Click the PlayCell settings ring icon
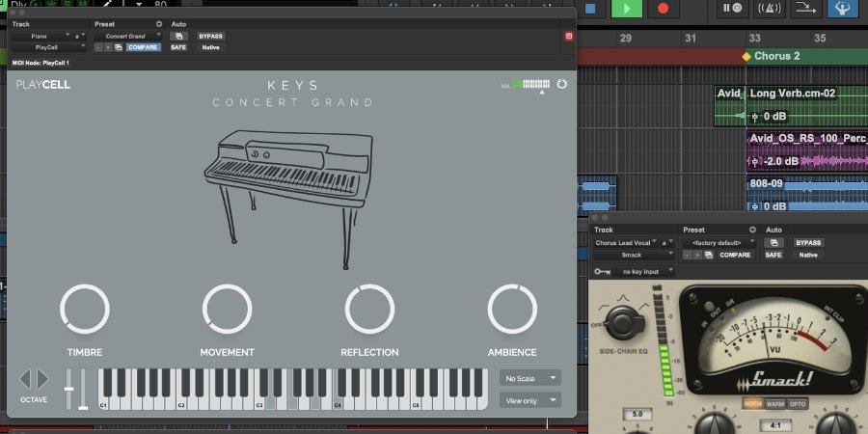The height and width of the screenshot is (434, 868). tap(562, 85)
